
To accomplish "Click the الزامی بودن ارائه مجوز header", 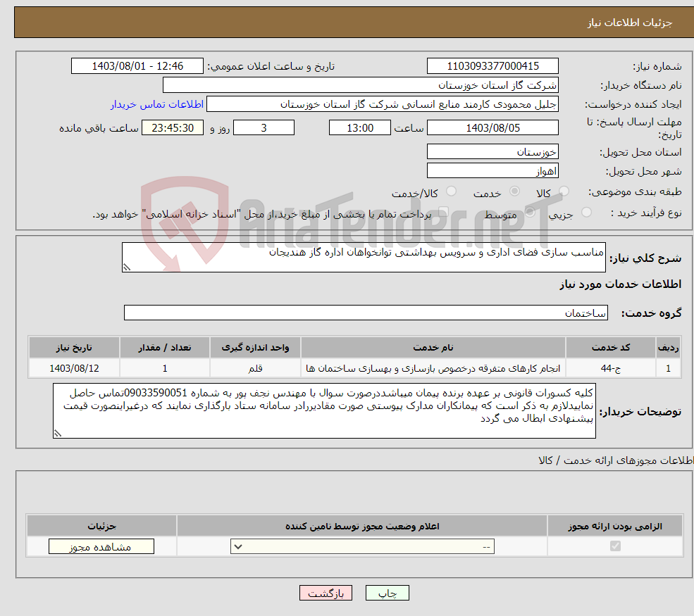I will [615, 526].
